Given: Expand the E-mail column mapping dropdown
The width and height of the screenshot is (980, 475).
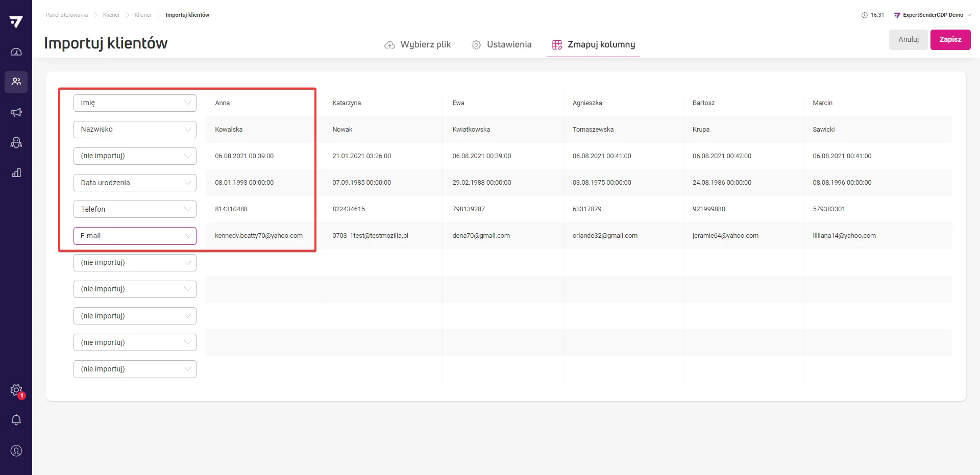Looking at the screenshot, I should click(x=135, y=236).
